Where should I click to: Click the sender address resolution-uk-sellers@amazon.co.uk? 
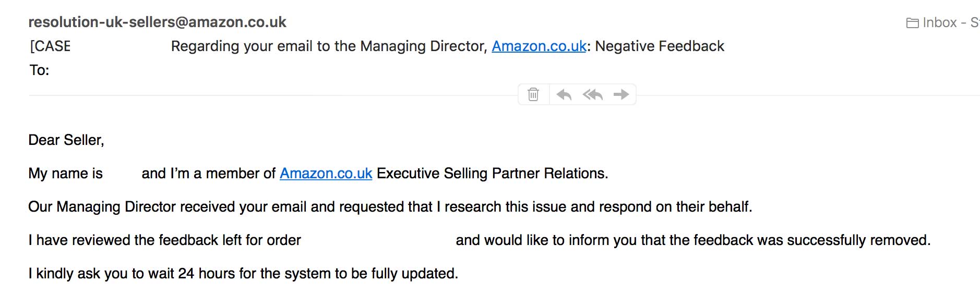point(157,22)
